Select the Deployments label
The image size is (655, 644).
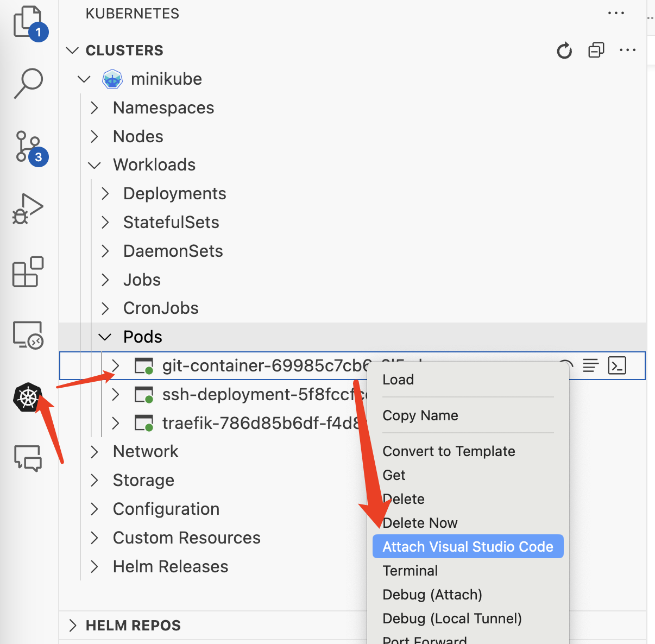point(174,194)
